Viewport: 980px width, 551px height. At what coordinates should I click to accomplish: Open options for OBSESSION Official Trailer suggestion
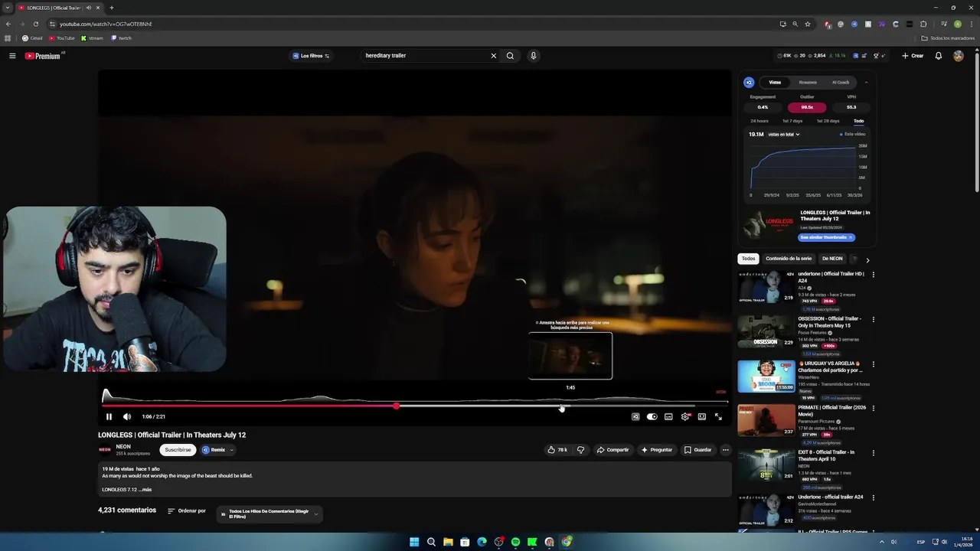point(874,320)
